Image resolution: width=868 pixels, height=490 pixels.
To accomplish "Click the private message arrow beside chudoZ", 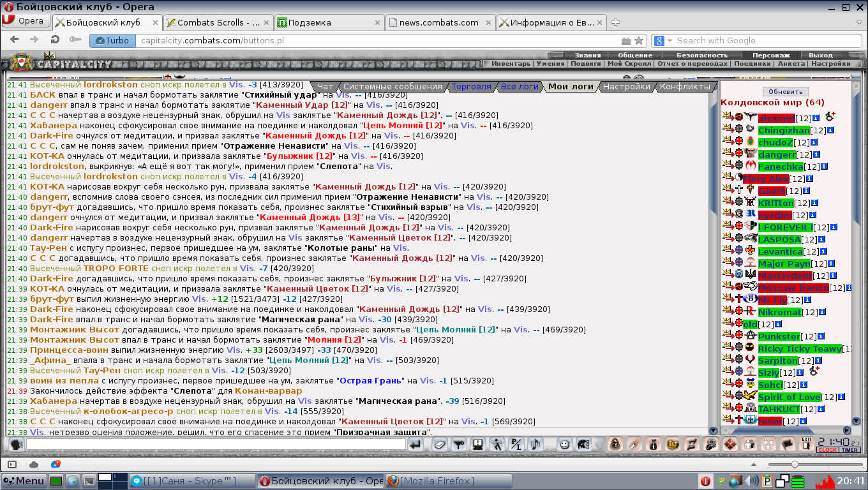I will 727,142.
